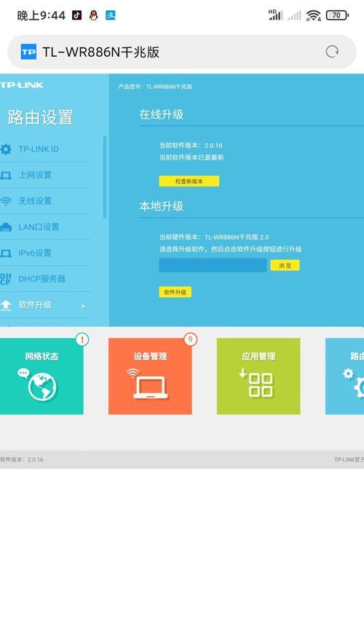Viewport: 364px width, 631px height.
Task: Open the 应用管理 tile
Action: pyautogui.click(x=258, y=376)
